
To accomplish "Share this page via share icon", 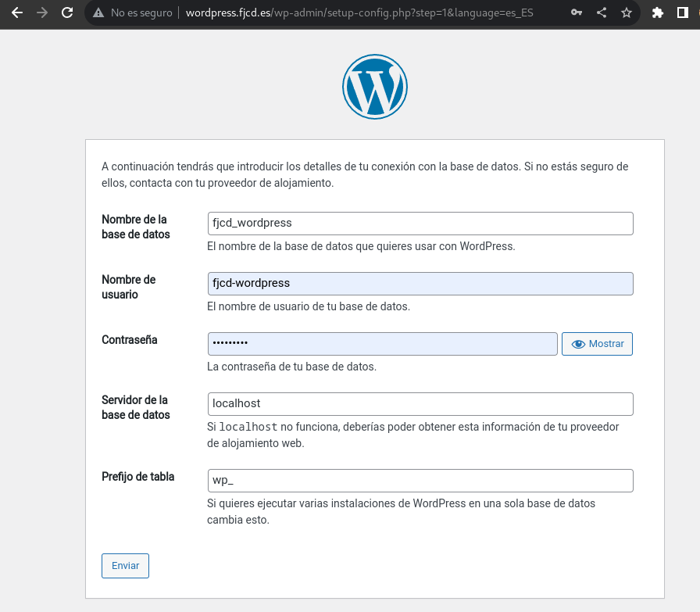I will (602, 13).
